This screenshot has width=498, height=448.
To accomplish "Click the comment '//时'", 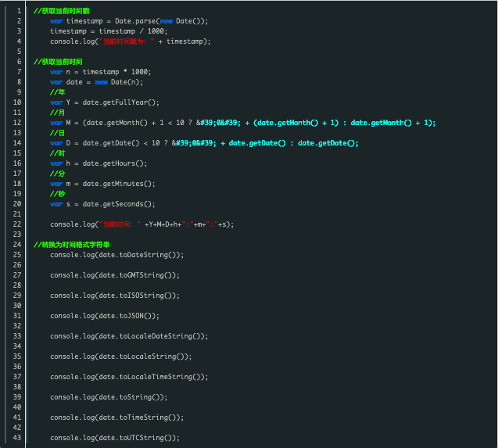I will click(58, 153).
